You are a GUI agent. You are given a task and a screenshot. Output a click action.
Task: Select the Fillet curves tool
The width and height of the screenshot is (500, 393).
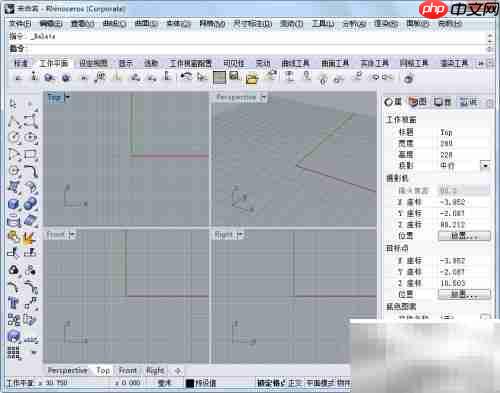pos(31,171)
